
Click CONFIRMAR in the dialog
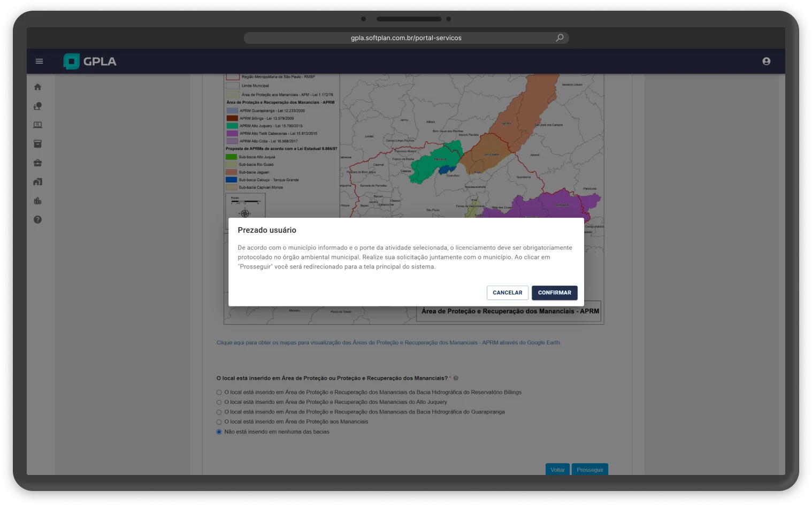coord(554,293)
